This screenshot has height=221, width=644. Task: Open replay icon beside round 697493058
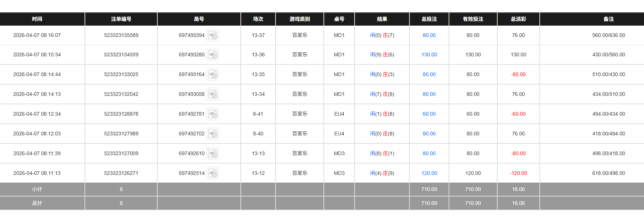click(x=213, y=94)
